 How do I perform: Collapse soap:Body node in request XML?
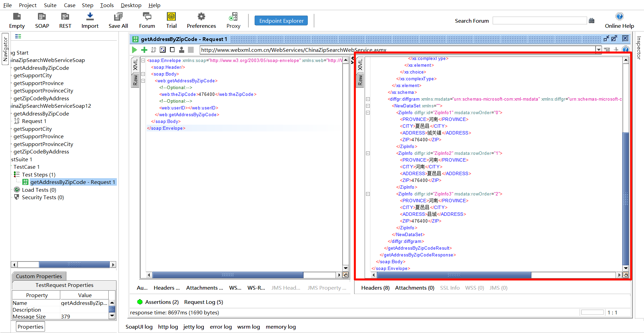click(143, 74)
